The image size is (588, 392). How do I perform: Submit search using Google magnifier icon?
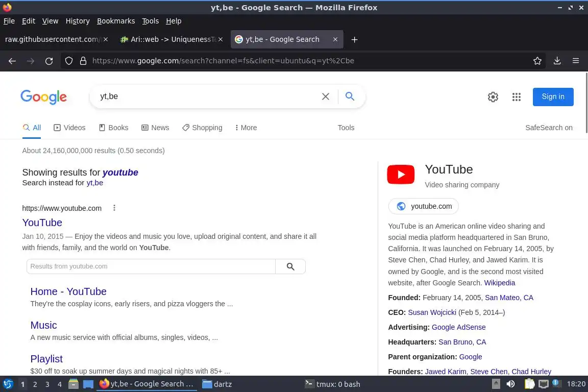[350, 96]
